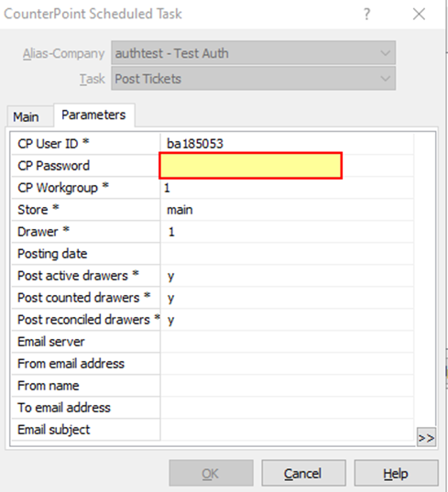Select the 'To email address' label
The height and width of the screenshot is (492, 448).
click(x=64, y=408)
